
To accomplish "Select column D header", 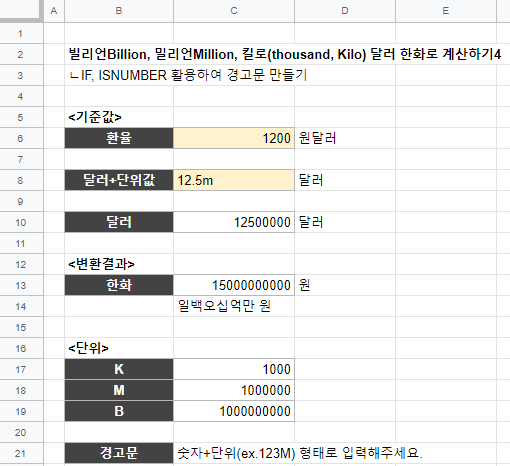I will (345, 11).
